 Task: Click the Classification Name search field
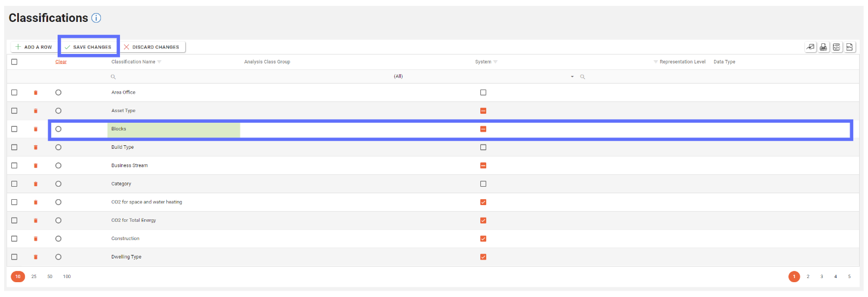click(172, 76)
